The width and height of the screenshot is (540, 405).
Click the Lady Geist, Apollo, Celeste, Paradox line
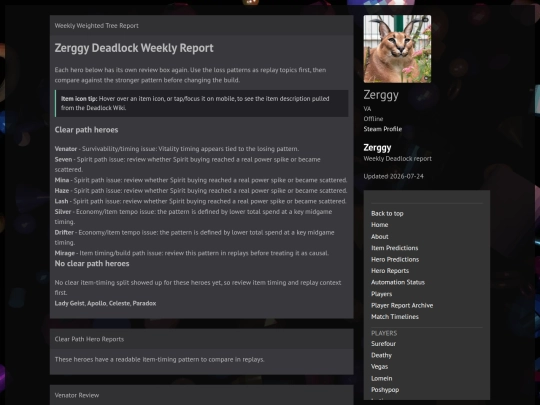[105, 303]
